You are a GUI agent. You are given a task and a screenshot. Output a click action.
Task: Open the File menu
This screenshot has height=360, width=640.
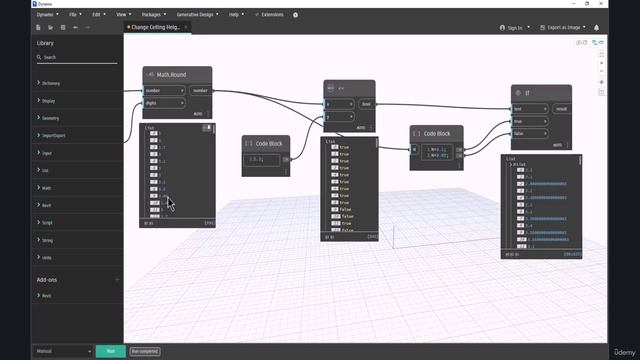click(x=75, y=15)
